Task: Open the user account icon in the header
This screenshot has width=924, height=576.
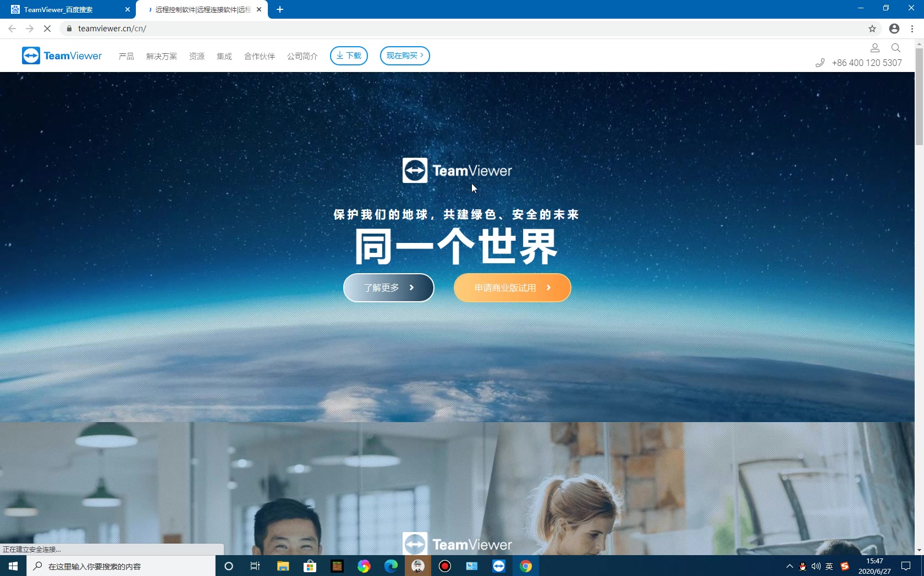Action: [x=875, y=48]
